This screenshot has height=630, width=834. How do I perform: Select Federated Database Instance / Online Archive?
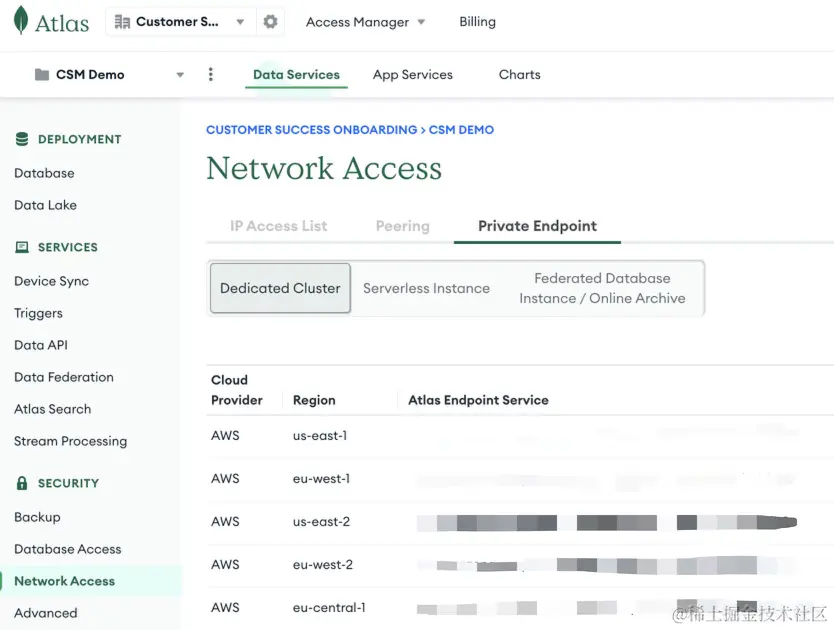(x=602, y=288)
